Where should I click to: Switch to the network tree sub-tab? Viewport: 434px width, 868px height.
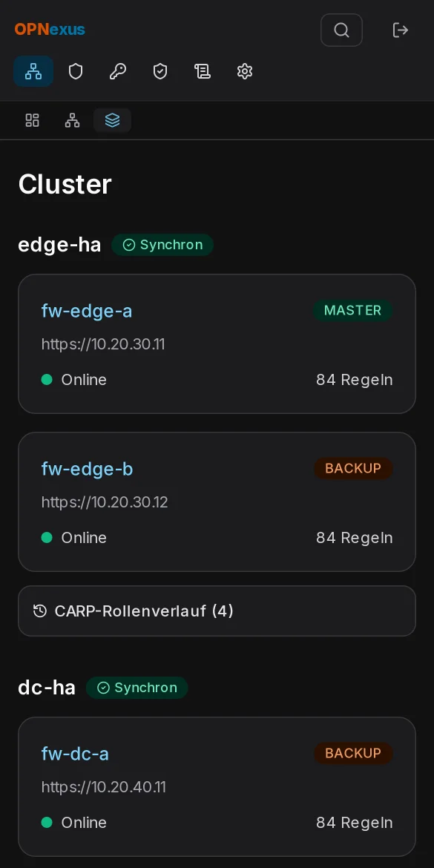click(x=73, y=120)
